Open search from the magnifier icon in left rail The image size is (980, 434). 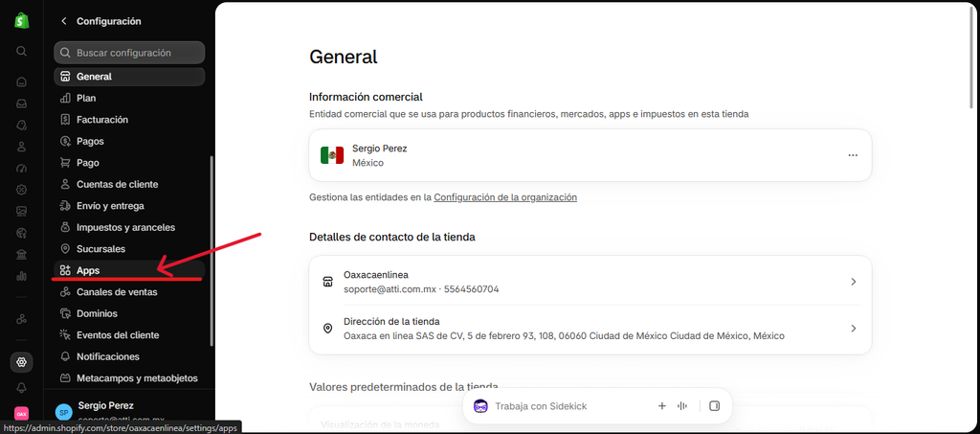coord(22,52)
